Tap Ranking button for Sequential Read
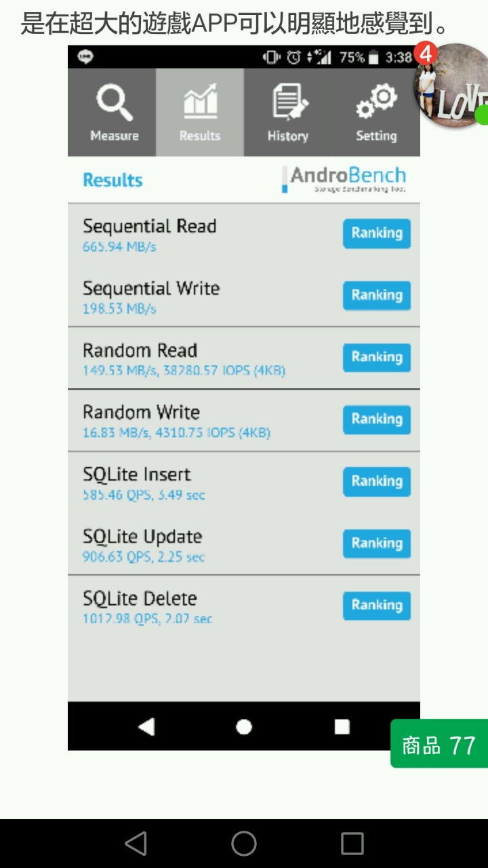Image resolution: width=488 pixels, height=868 pixels. (x=377, y=233)
